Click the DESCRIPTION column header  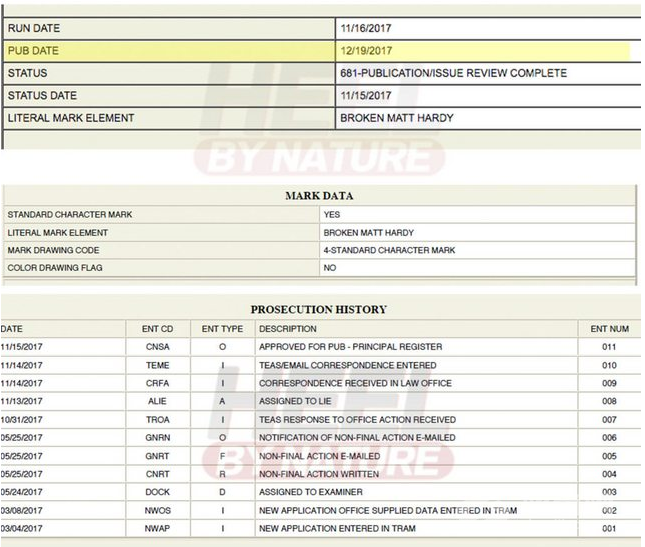coord(288,329)
